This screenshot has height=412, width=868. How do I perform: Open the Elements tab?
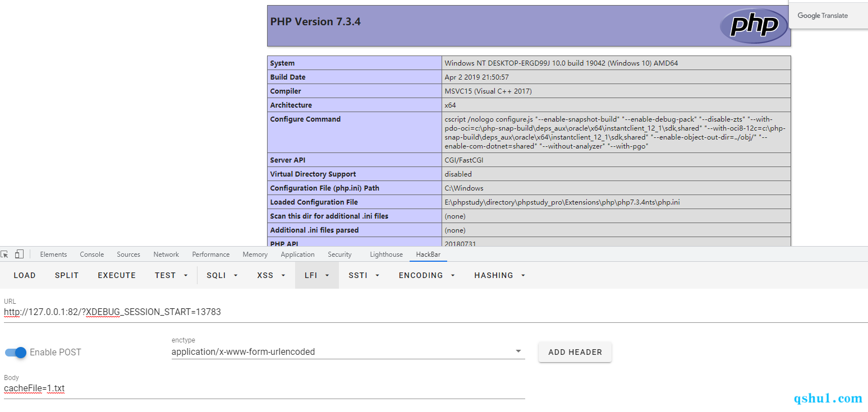[53, 254]
